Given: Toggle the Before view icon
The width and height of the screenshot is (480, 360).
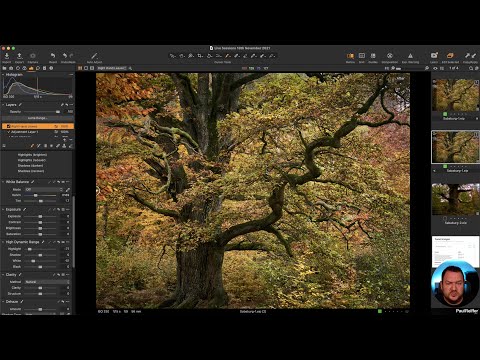Looking at the screenshot, I should click(350, 56).
